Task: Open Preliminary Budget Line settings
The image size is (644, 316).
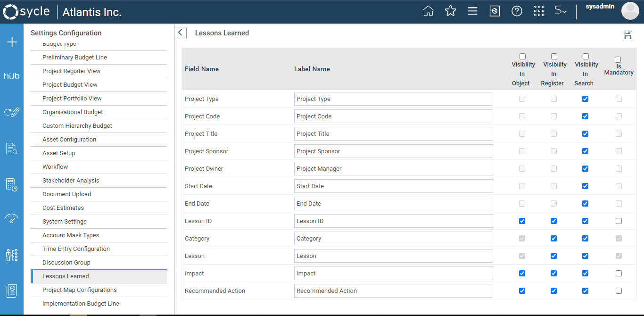Action: click(99, 58)
